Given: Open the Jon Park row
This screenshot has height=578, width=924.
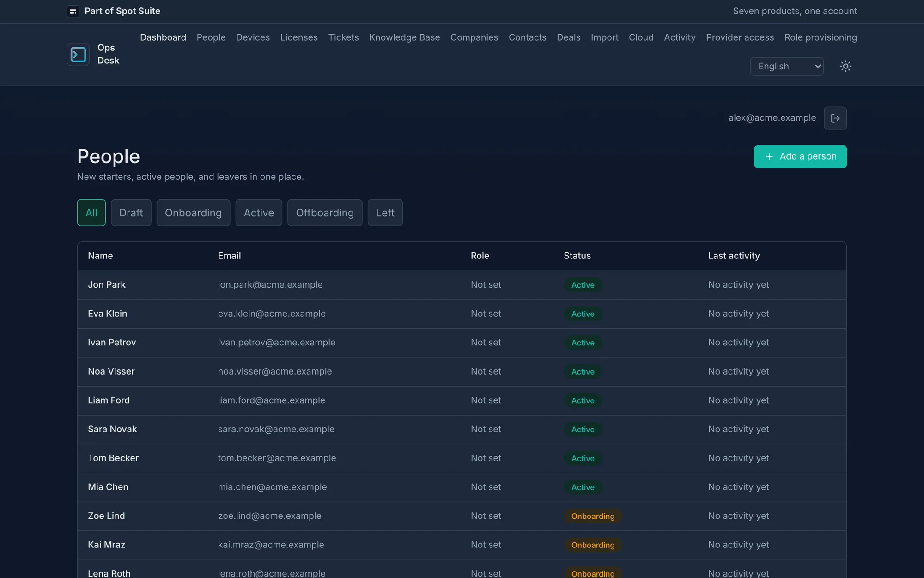Looking at the screenshot, I should [462, 285].
